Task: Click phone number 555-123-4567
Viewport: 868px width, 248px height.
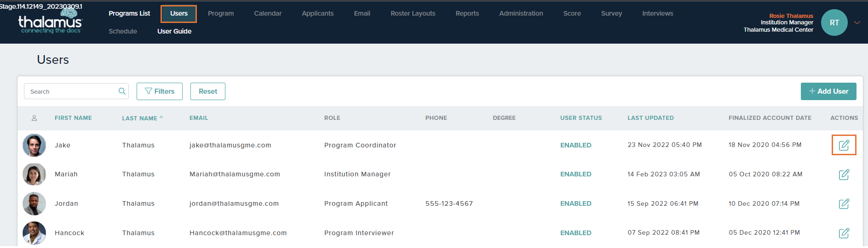Action: click(449, 203)
